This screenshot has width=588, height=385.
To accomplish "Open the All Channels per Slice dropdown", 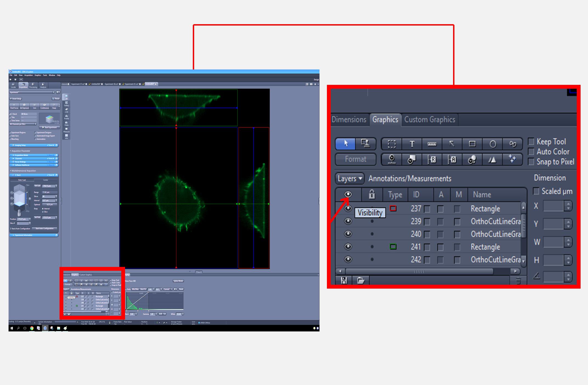I will (x=23, y=124).
